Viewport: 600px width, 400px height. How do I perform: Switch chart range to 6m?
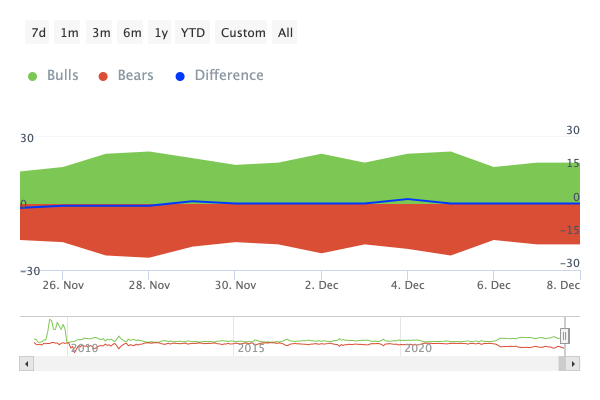[x=130, y=33]
